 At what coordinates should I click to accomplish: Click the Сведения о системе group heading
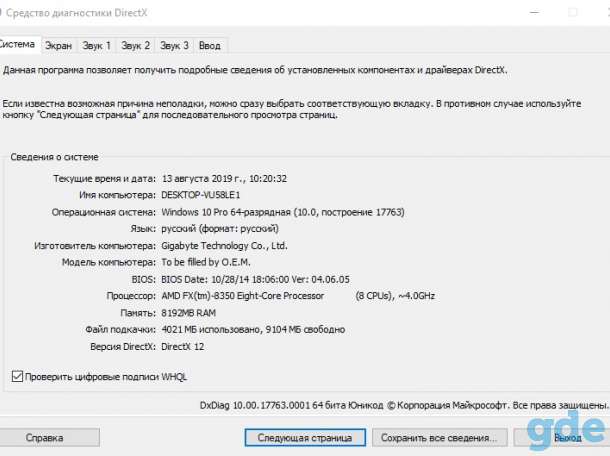(54, 157)
